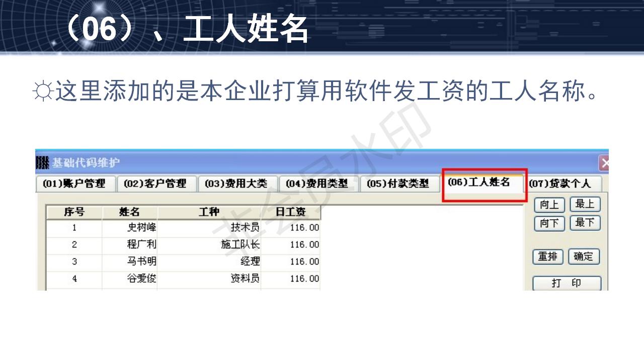Confirm changes with the 确定 button
This screenshot has height=362, width=644.
coord(584,257)
